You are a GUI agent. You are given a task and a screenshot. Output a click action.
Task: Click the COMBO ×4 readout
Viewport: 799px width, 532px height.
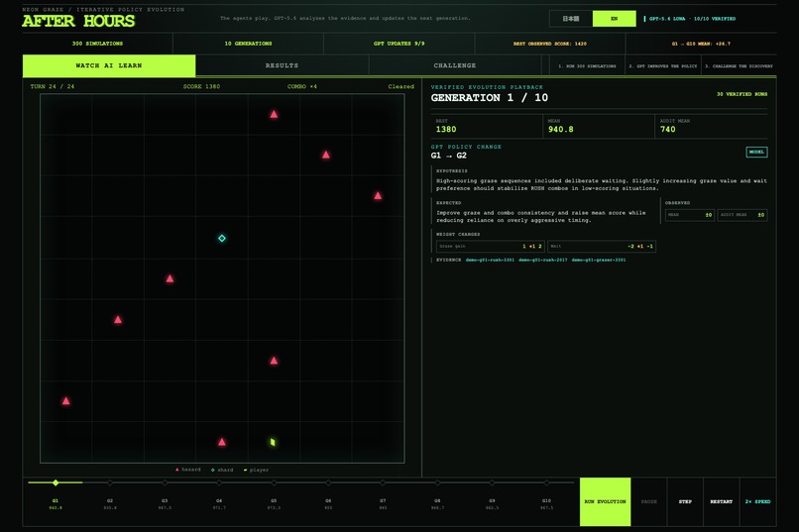pos(302,86)
